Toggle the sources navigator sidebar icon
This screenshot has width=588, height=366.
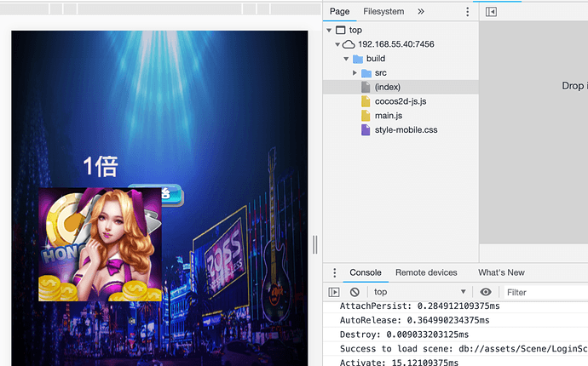[x=491, y=12]
